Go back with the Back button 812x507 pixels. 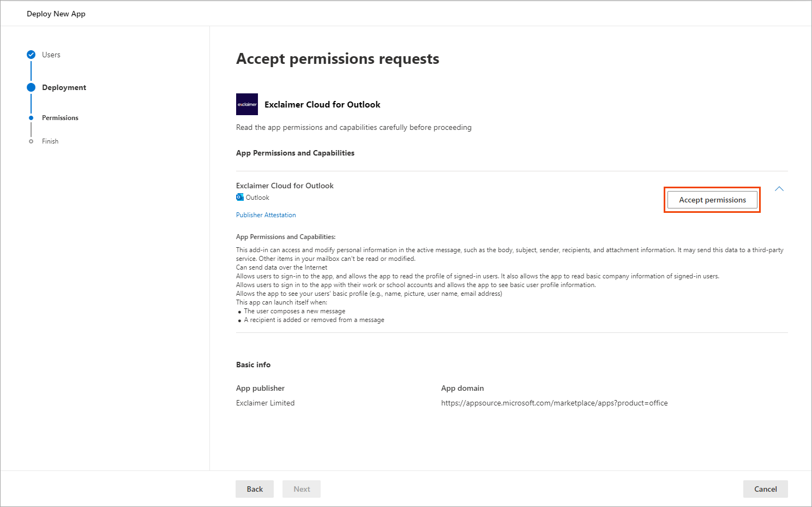[x=255, y=489]
